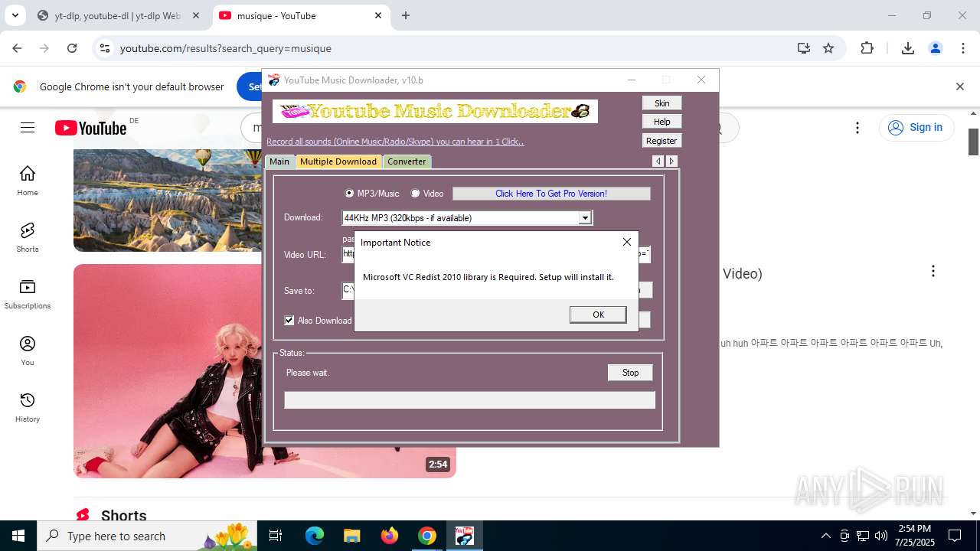
Task: Click Here To Get Pro Version button
Action: pyautogui.click(x=551, y=194)
